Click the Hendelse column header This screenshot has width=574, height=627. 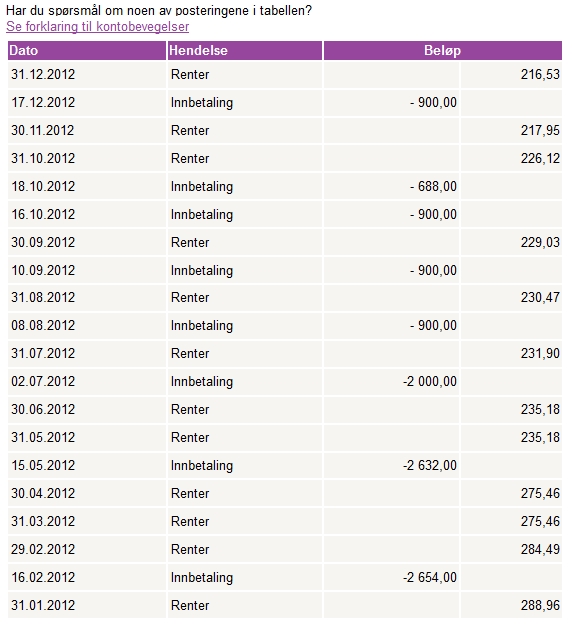tap(244, 50)
